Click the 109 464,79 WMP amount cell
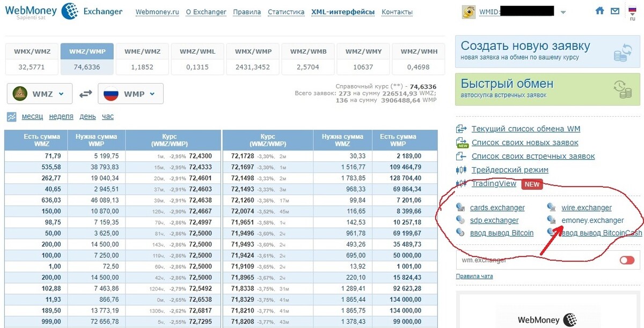Screen dimensions: 644x328 tap(405, 167)
